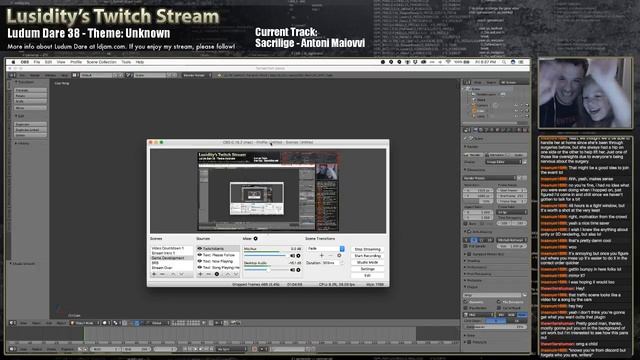The height and width of the screenshot is (360, 640).
Task: Open Desktop Audio gear options
Action: click(x=298, y=270)
